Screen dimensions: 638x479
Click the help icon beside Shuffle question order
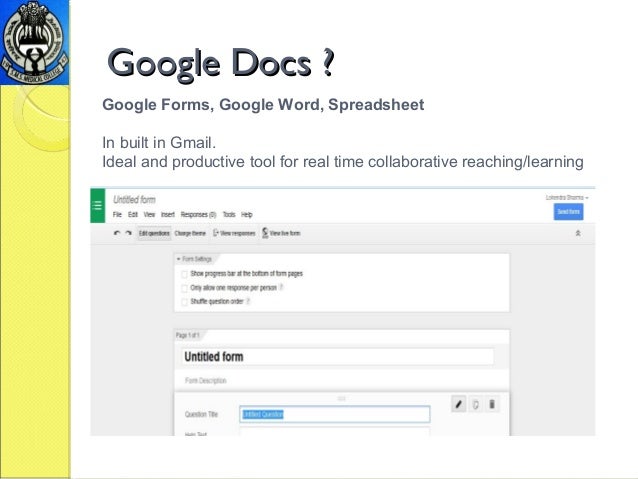click(x=248, y=301)
